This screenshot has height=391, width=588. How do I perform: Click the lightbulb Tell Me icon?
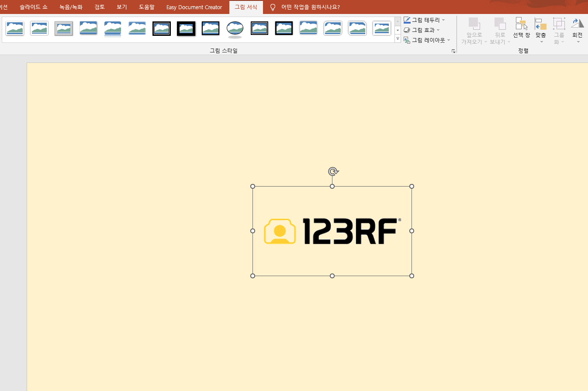coord(273,7)
